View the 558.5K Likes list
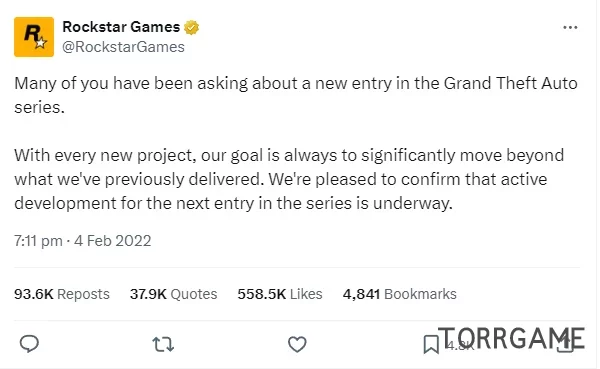 (280, 294)
